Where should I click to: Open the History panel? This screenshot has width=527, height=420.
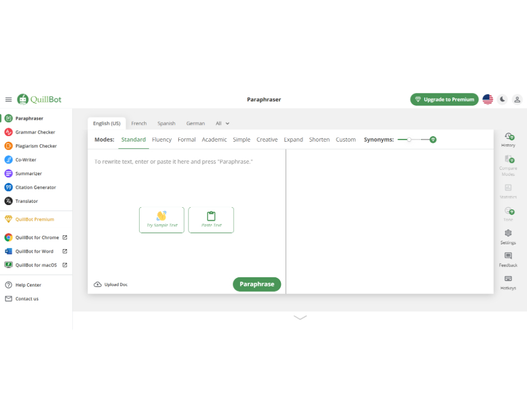(x=508, y=139)
